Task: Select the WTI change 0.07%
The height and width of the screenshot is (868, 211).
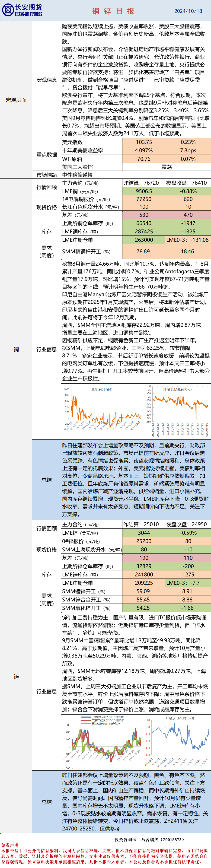Action: click(x=188, y=159)
